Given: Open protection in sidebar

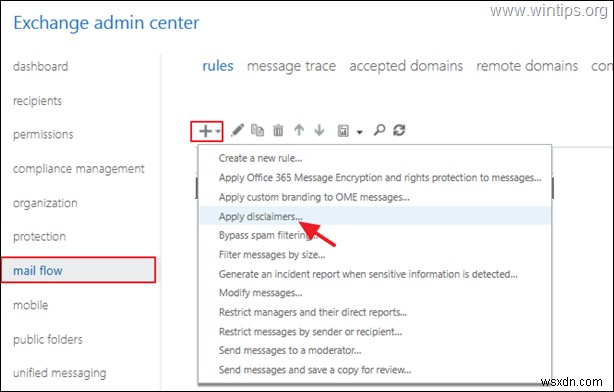Looking at the screenshot, I should point(39,237).
